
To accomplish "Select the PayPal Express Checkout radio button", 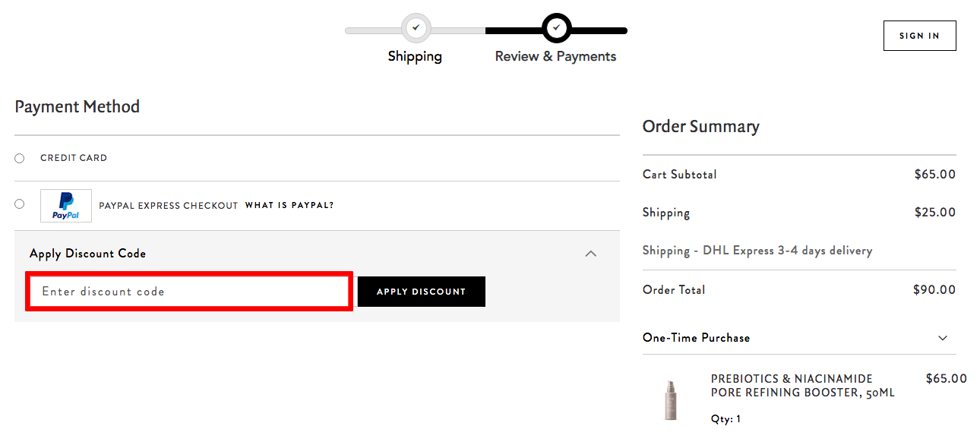I will (19, 204).
